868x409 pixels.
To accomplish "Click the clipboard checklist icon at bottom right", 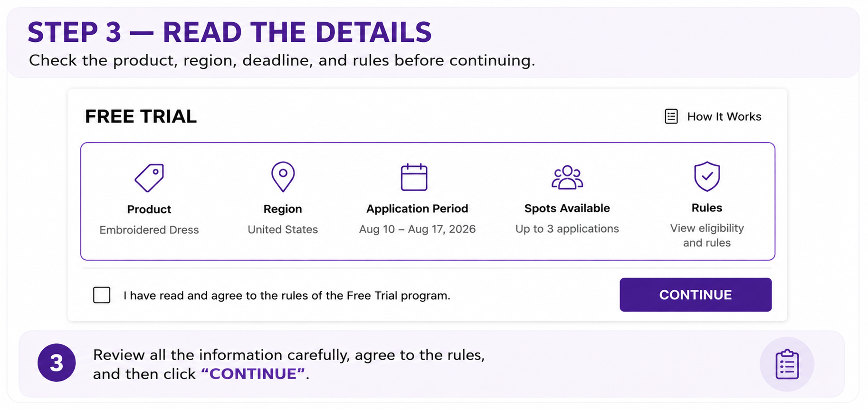I will [x=787, y=364].
